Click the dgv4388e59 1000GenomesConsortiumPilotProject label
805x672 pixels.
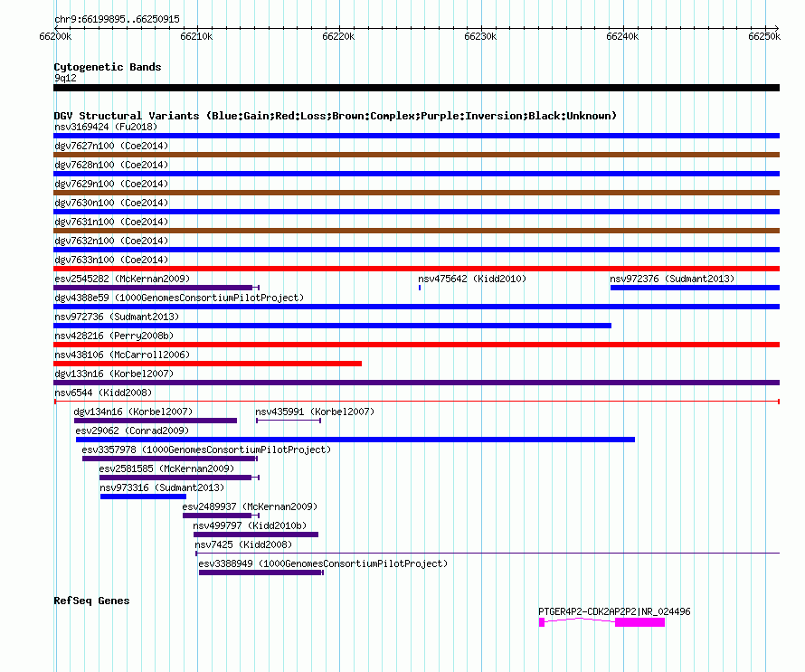[179, 298]
